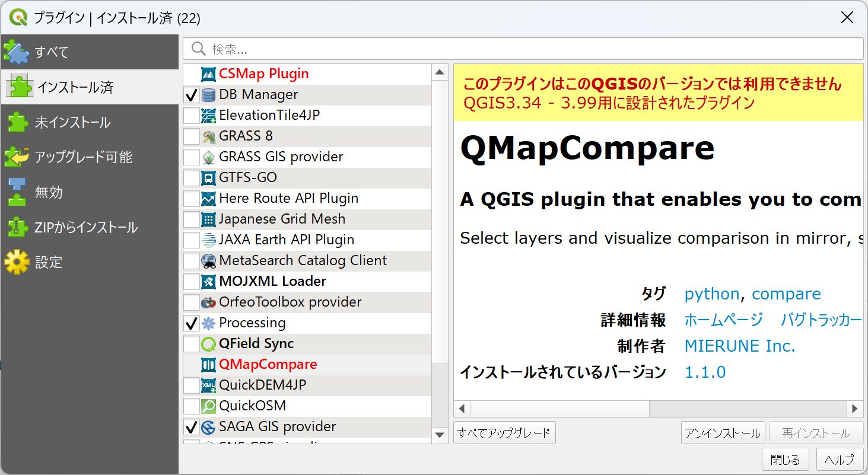Click the Here Route API Plugin icon
868x475 pixels.
pos(208,199)
